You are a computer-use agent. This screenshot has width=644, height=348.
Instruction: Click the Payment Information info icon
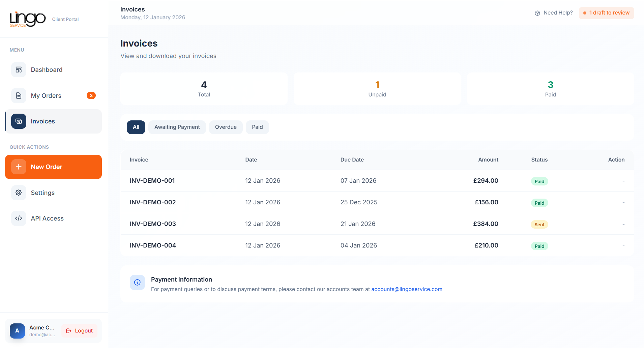(x=137, y=283)
